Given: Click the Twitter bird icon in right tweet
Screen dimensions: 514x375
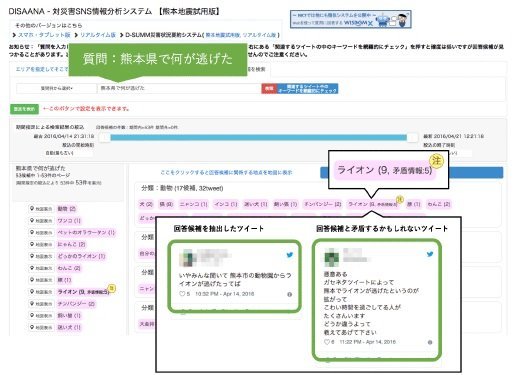Looking at the screenshot, I should point(430,254).
